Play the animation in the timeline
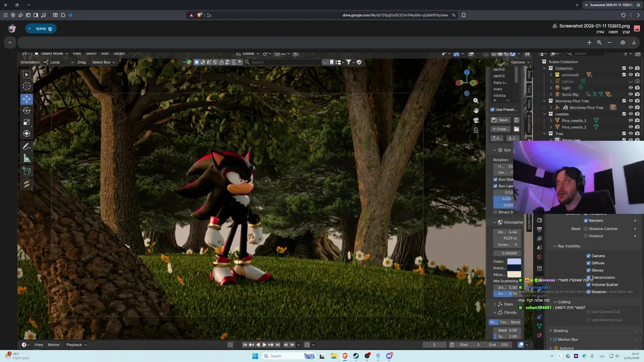644x362 pixels. click(x=264, y=344)
